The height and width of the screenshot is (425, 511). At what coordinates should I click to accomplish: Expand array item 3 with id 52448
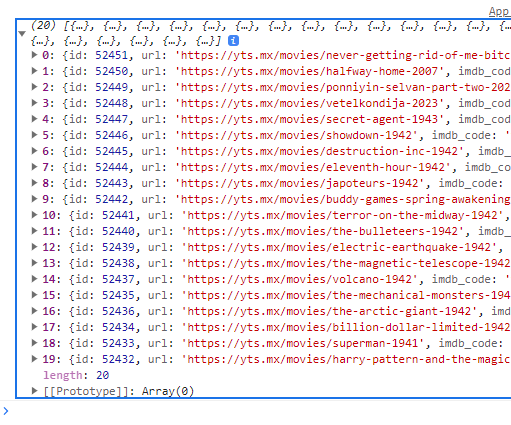click(34, 103)
